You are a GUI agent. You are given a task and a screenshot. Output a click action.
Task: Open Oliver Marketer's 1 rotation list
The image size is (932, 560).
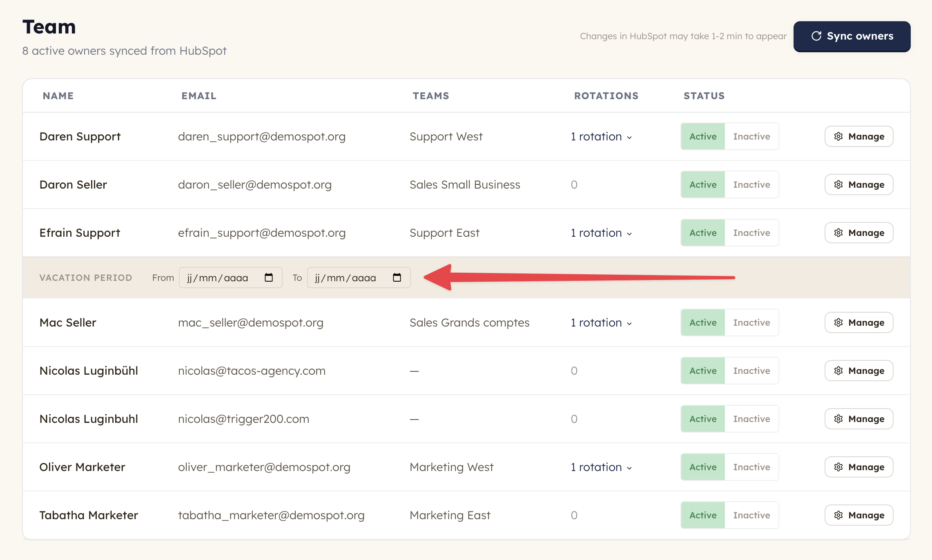601,467
